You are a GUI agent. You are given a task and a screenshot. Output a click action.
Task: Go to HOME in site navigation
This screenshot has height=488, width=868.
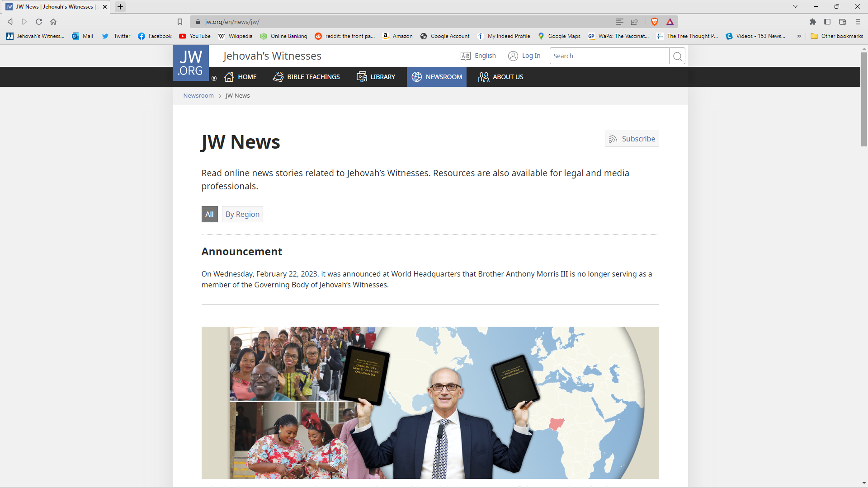coord(241,77)
